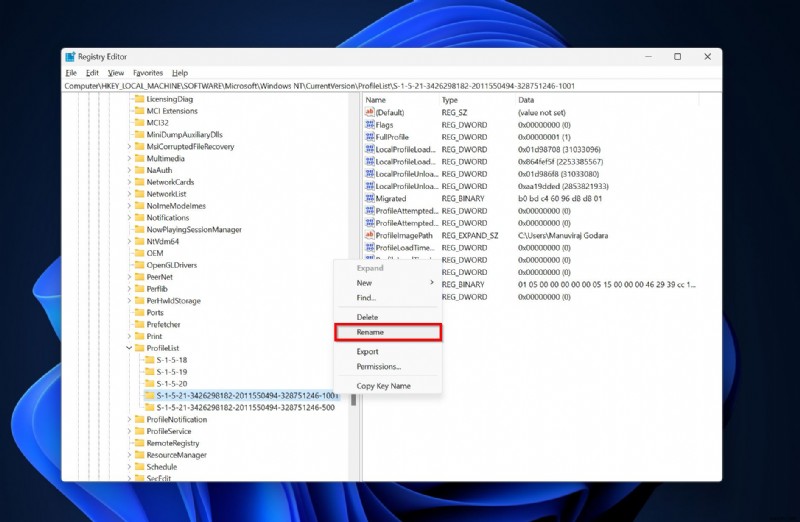
Task: Expand the ProfileNotification tree node
Action: (x=129, y=419)
